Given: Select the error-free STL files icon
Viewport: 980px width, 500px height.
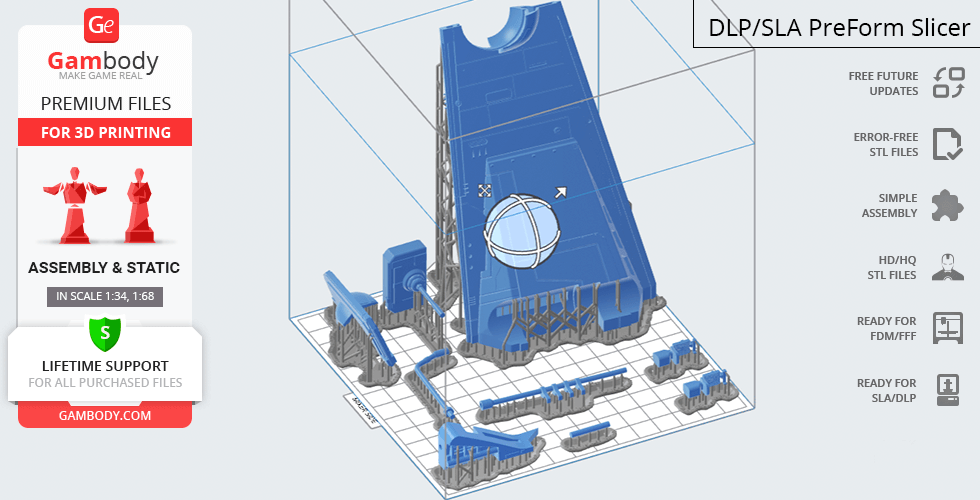Looking at the screenshot, I should (x=948, y=144).
